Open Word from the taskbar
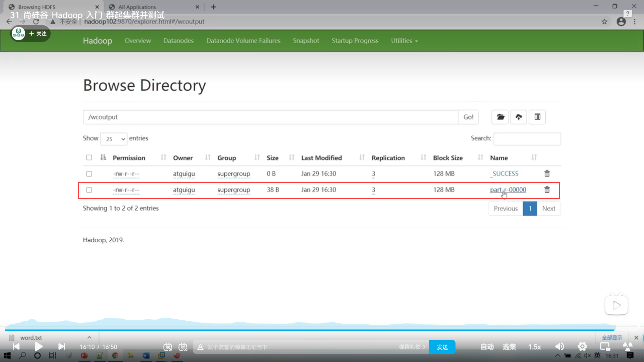This screenshot has height=362, width=644. [146, 356]
